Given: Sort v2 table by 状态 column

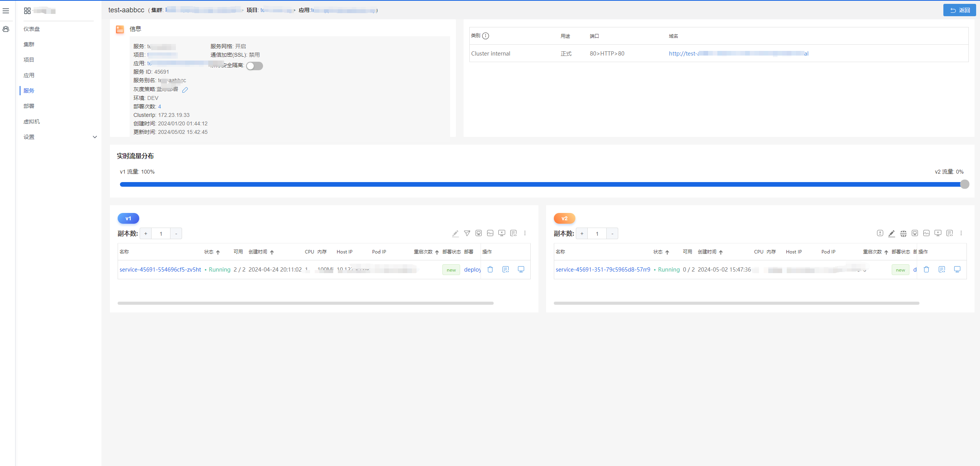Looking at the screenshot, I should tap(667, 252).
